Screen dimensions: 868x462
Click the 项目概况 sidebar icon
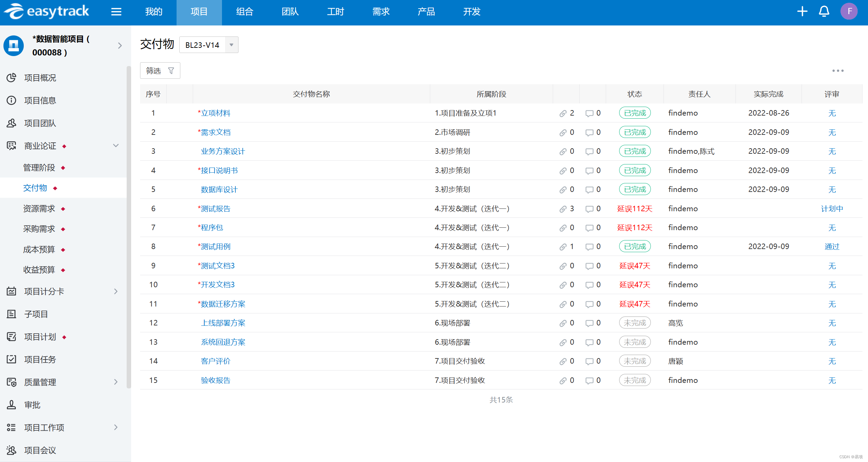[x=11, y=78]
